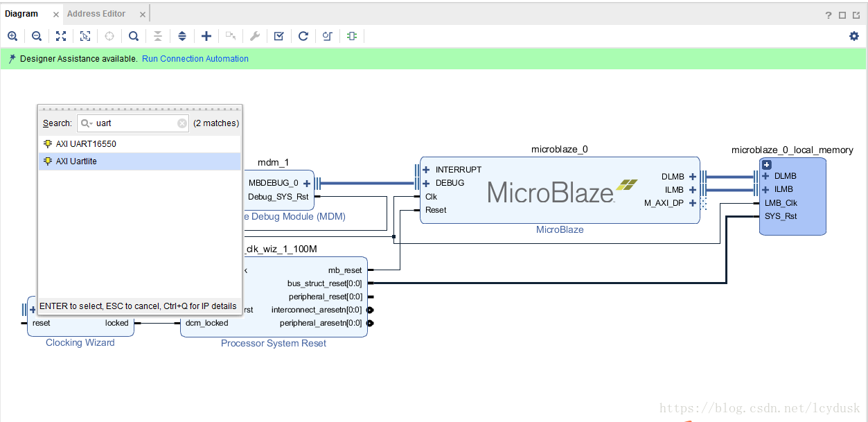The width and height of the screenshot is (868, 422).
Task: Click the mdm_1 block title
Action: click(273, 163)
